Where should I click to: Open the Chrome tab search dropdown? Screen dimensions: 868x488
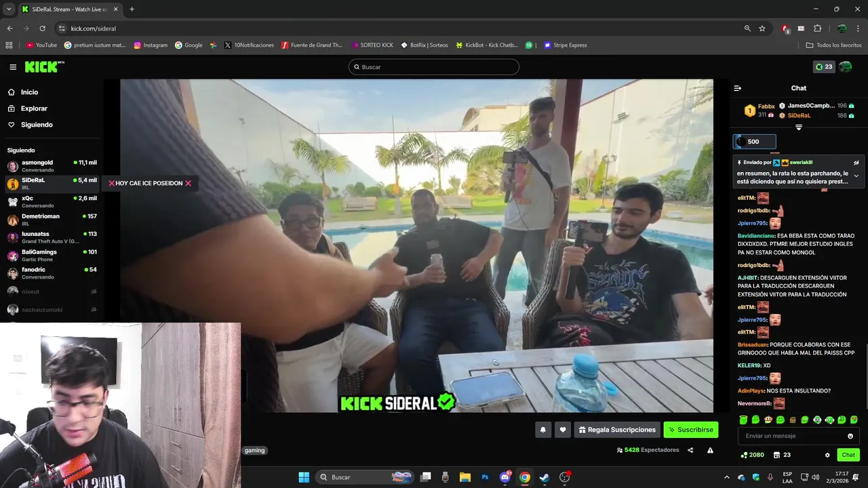[9, 9]
